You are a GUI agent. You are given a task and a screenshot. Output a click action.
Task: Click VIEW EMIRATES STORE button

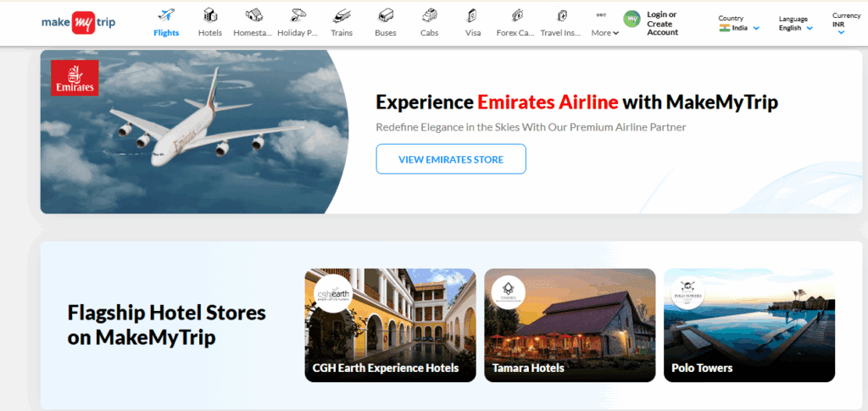coord(451,159)
